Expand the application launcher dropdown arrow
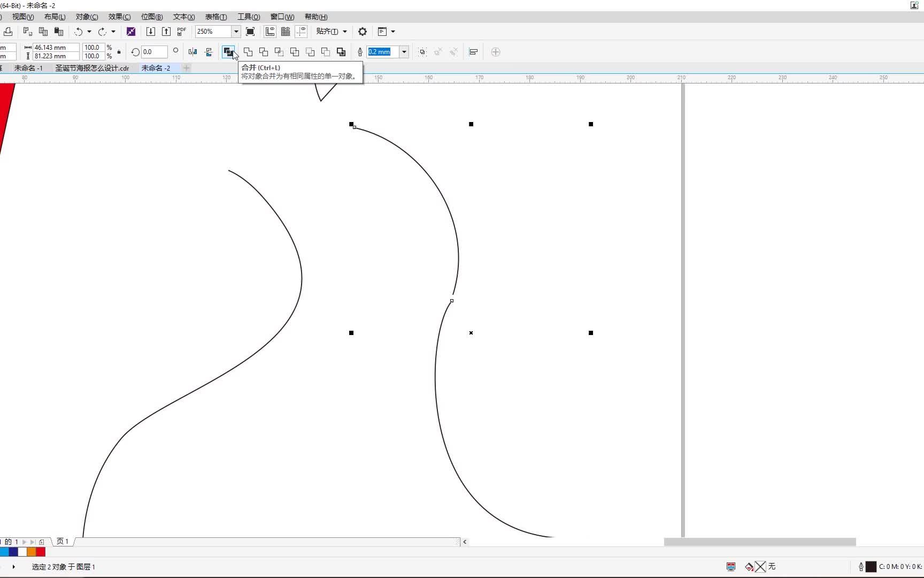The image size is (924, 578). click(393, 32)
